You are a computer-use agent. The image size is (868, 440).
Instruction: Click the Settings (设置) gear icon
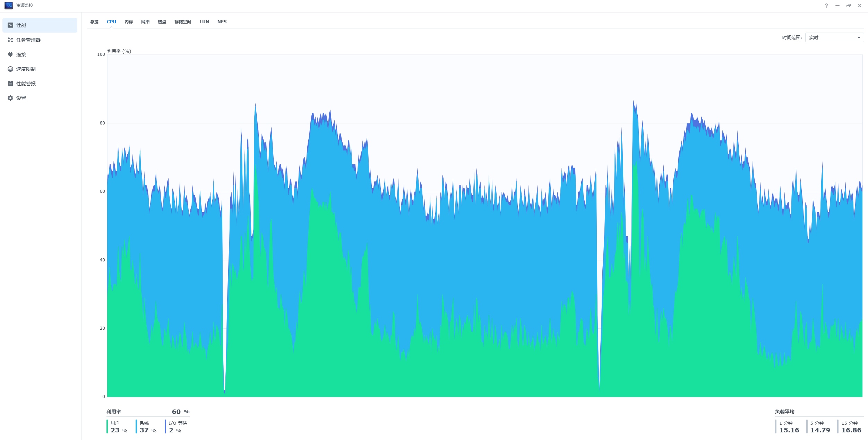tap(10, 98)
